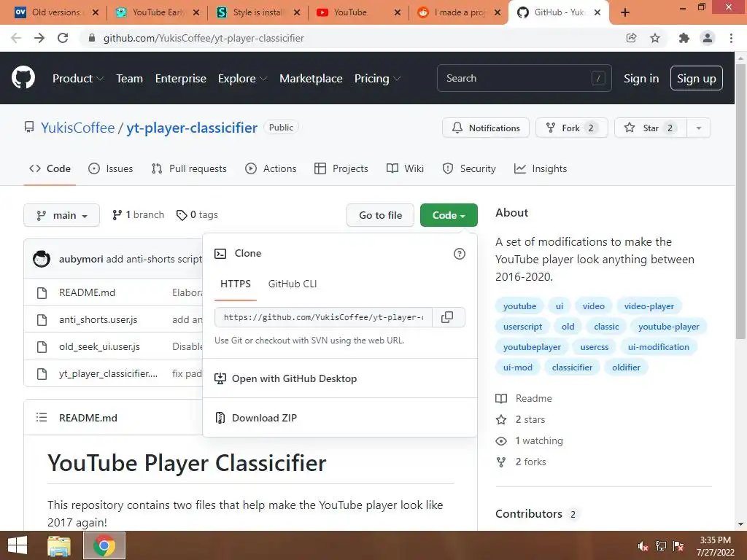Click the Sign in link
The height and width of the screenshot is (560, 747).
point(641,79)
